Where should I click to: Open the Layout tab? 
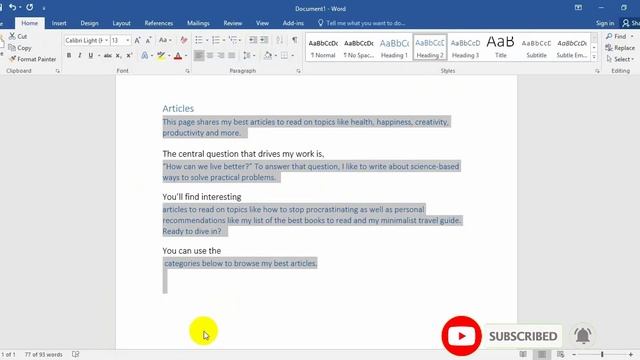point(121,23)
